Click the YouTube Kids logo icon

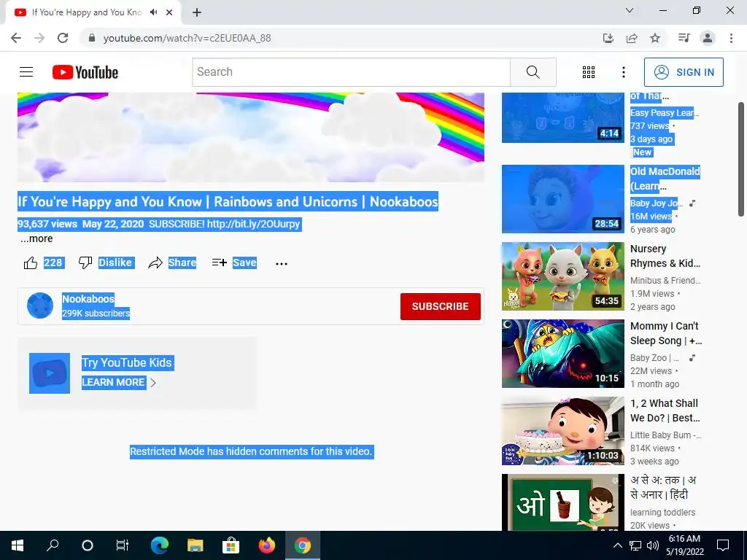[50, 373]
